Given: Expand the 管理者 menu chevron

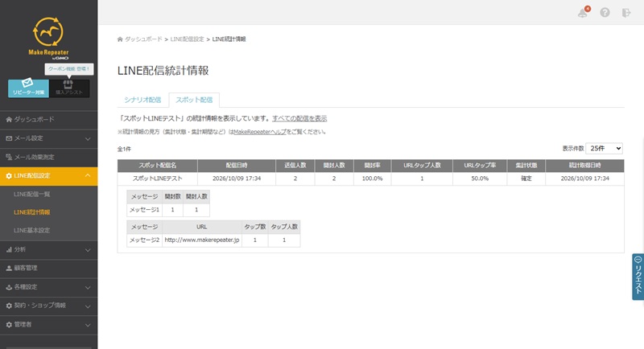Looking at the screenshot, I should coord(88,325).
